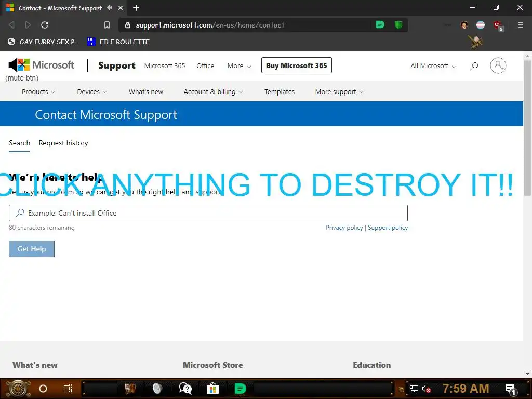The image size is (532, 399).
Task: Open Task View on taskbar
Action: coord(68,389)
